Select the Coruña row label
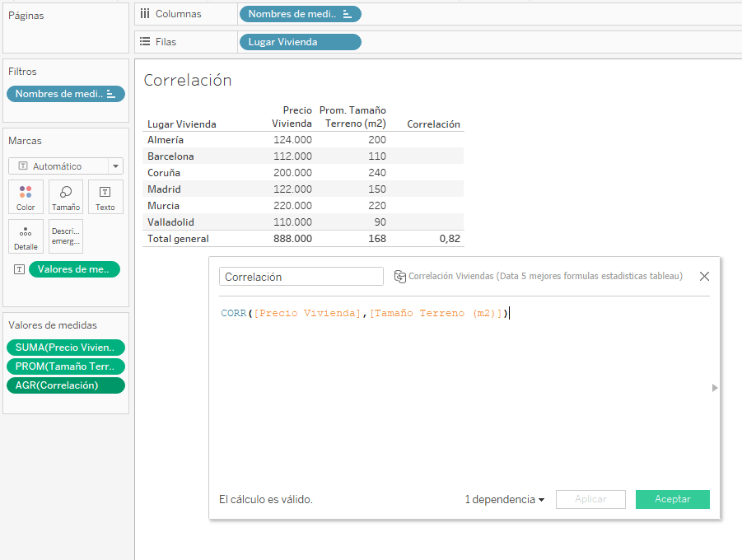 click(x=164, y=173)
